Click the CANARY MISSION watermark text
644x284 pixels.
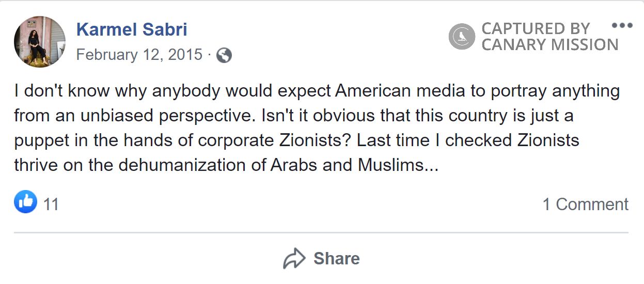click(549, 45)
